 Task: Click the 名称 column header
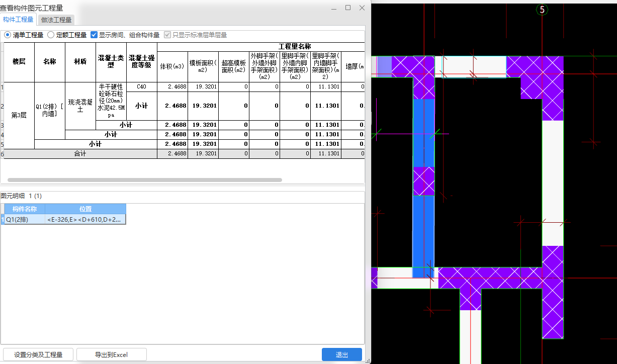point(50,62)
